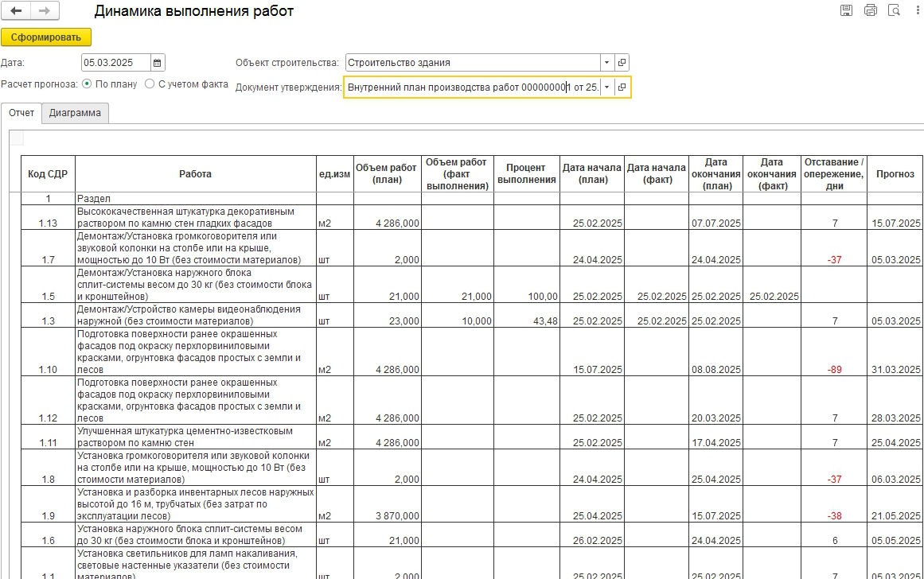This screenshot has height=579, width=924.
Task: Click the Код СДР column header
Action: click(48, 173)
